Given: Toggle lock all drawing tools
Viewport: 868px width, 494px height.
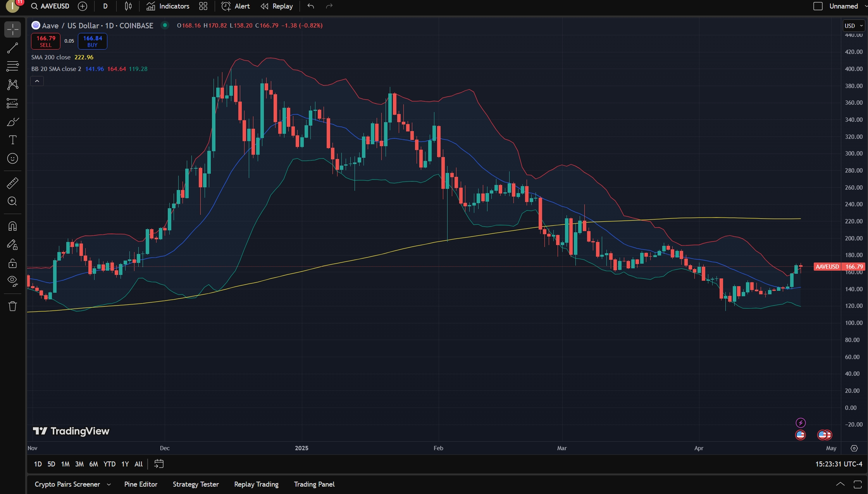Looking at the screenshot, I should (12, 264).
